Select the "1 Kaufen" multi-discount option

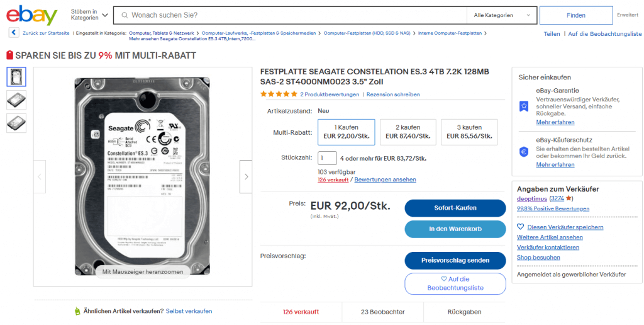[346, 132]
